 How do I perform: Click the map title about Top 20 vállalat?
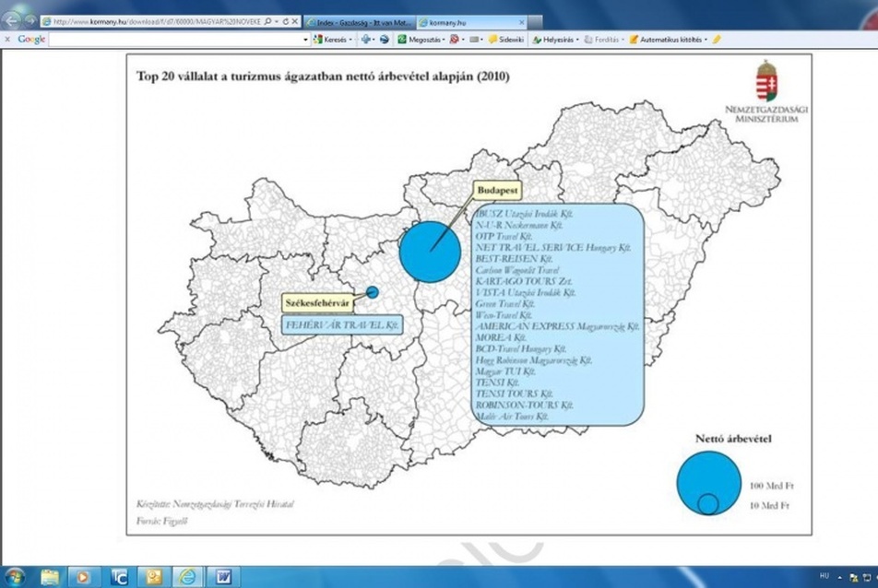[x=323, y=76]
